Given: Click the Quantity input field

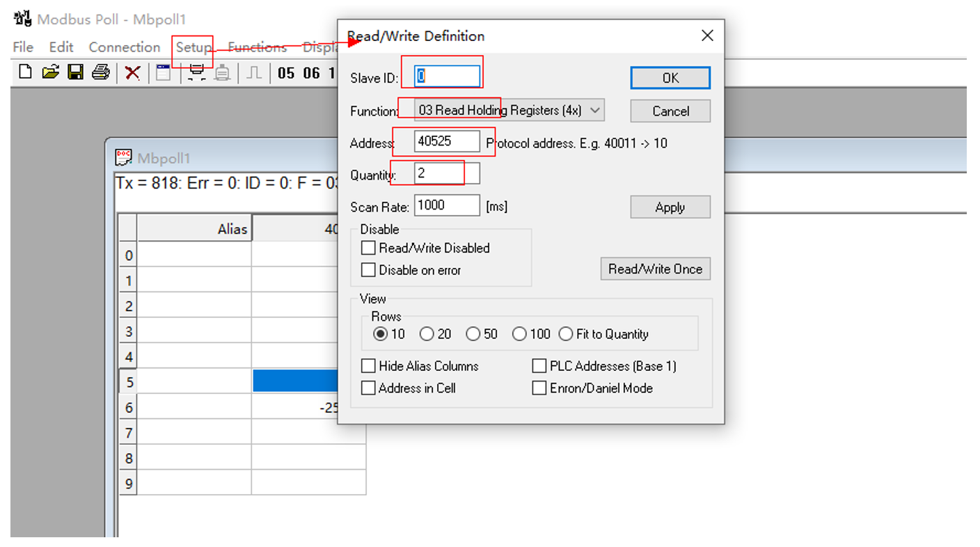Looking at the screenshot, I should click(447, 173).
